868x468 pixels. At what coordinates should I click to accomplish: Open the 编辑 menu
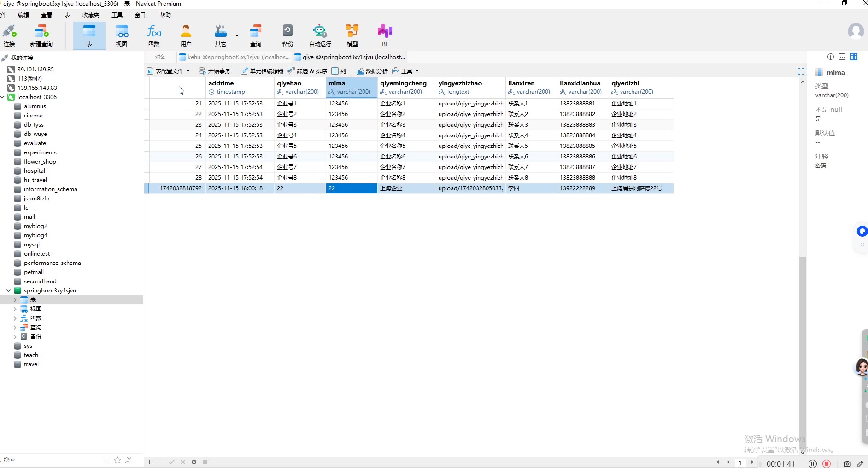pos(23,15)
